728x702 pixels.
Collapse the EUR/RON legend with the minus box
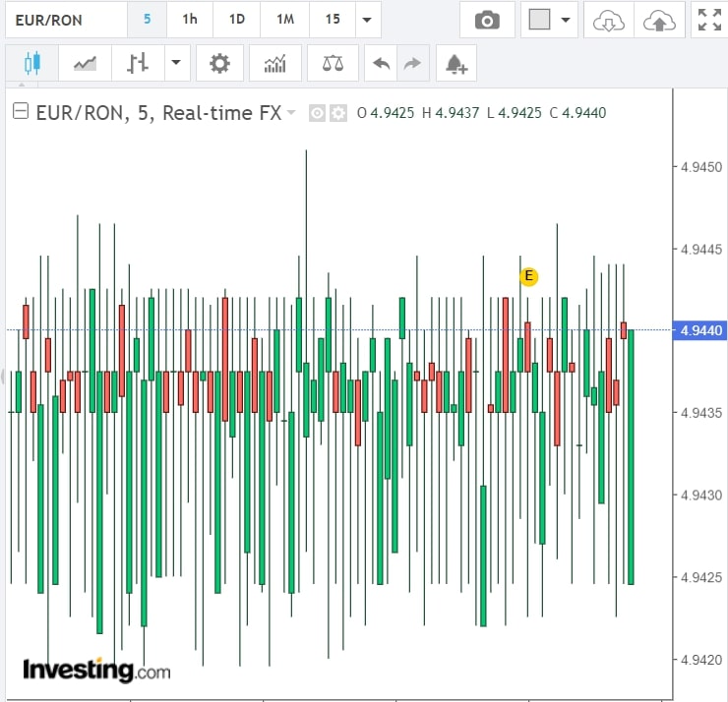pos(20,113)
